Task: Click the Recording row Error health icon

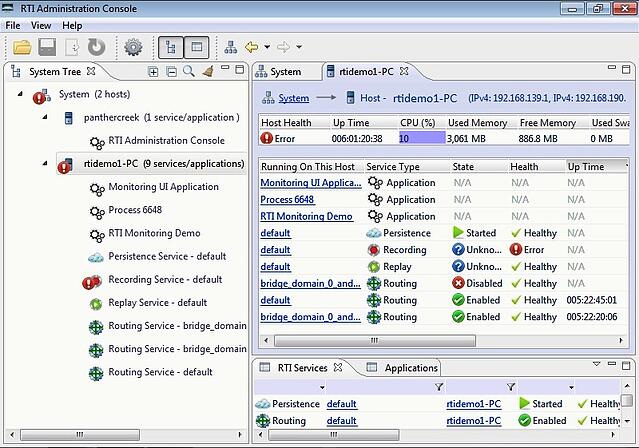Action: (516, 249)
